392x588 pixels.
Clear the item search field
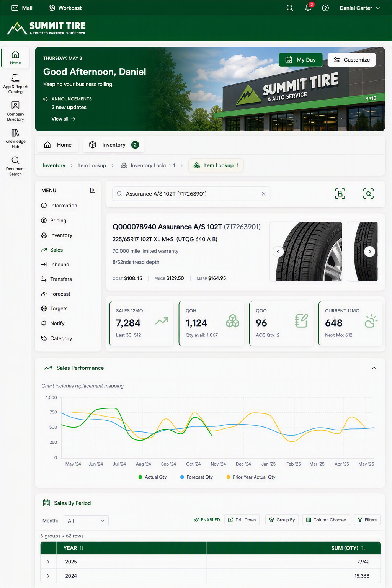(263, 194)
